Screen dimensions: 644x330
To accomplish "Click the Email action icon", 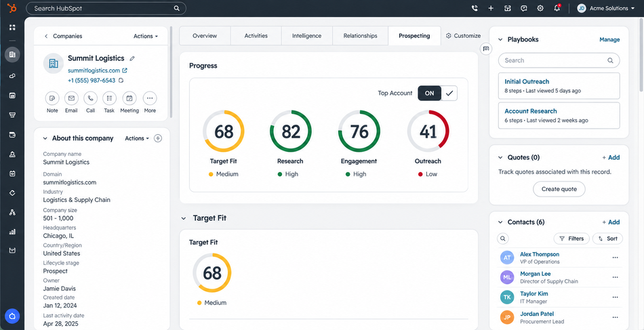I will [x=71, y=98].
